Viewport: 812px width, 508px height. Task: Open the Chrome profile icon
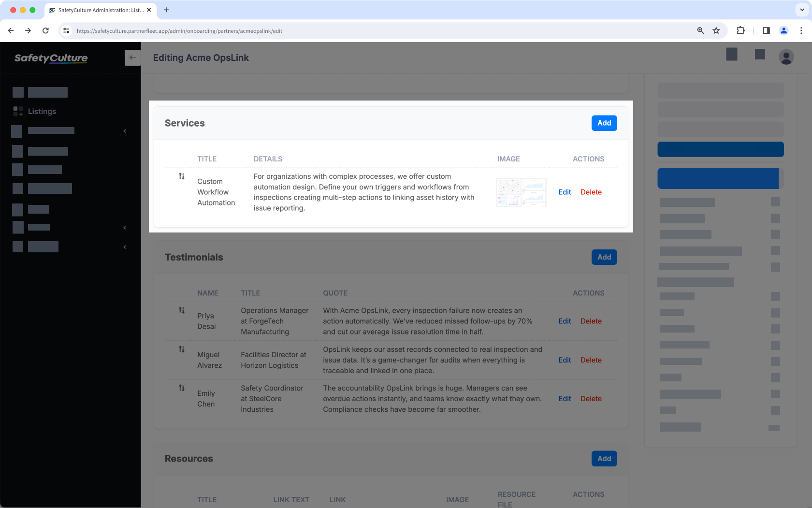click(x=784, y=30)
